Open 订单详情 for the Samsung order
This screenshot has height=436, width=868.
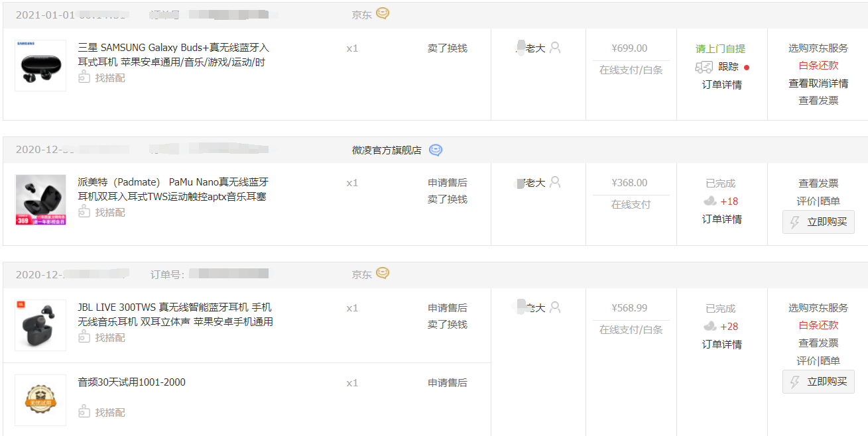coord(722,85)
